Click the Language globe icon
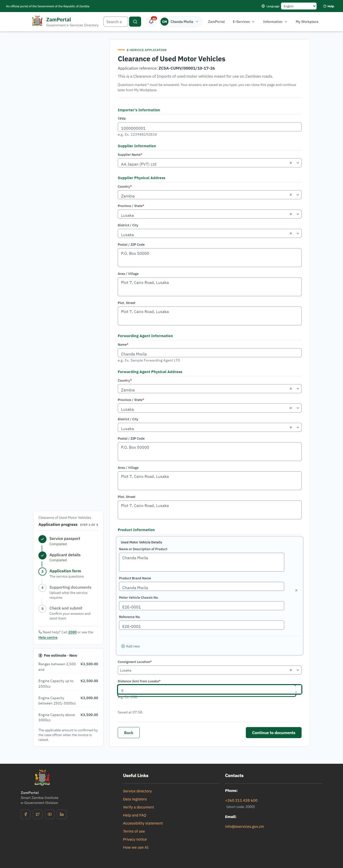The image size is (343, 868). (x=263, y=6)
